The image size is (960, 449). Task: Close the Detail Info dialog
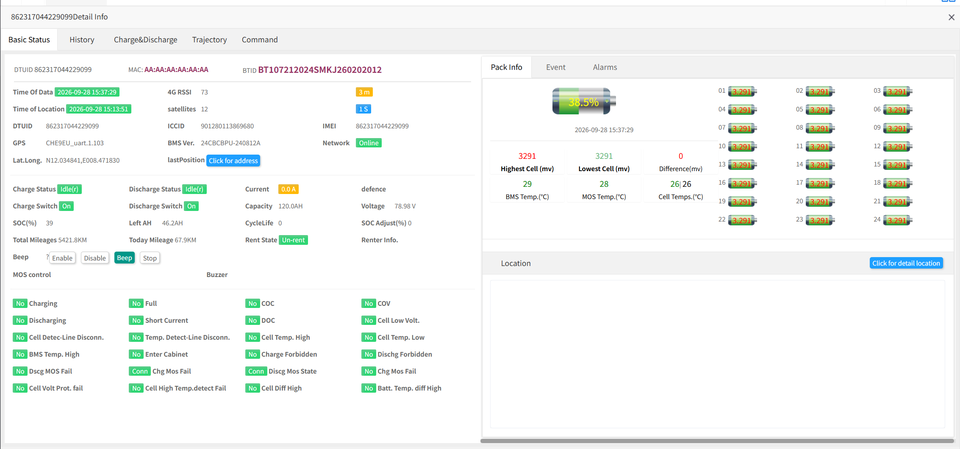tap(951, 17)
